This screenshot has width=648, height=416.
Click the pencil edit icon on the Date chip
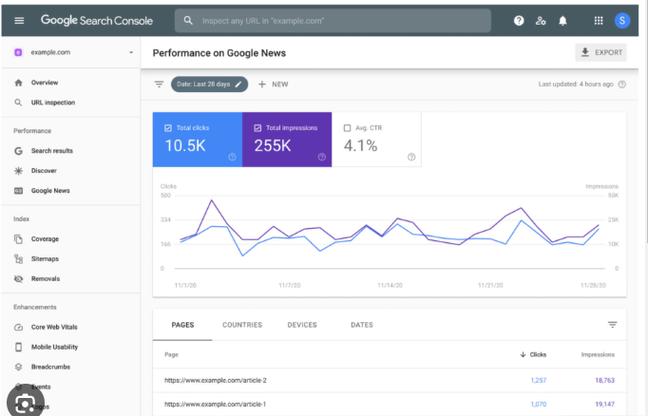click(238, 84)
